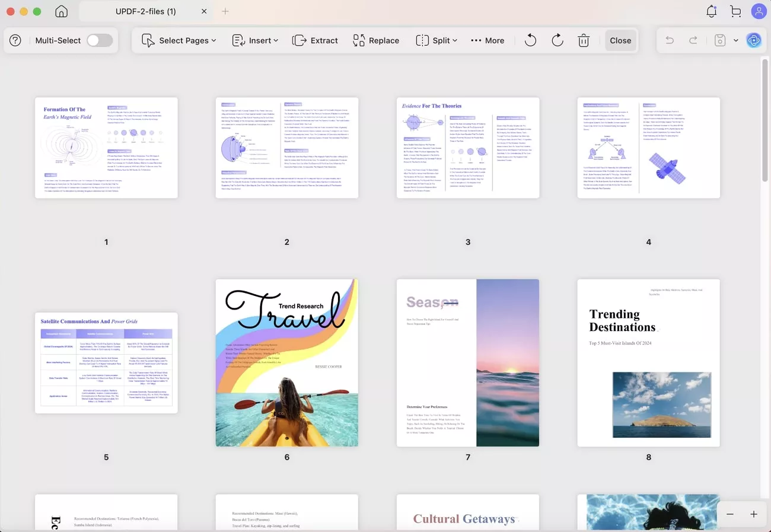Click the delete pages trash icon
The width and height of the screenshot is (771, 532).
pos(584,40)
